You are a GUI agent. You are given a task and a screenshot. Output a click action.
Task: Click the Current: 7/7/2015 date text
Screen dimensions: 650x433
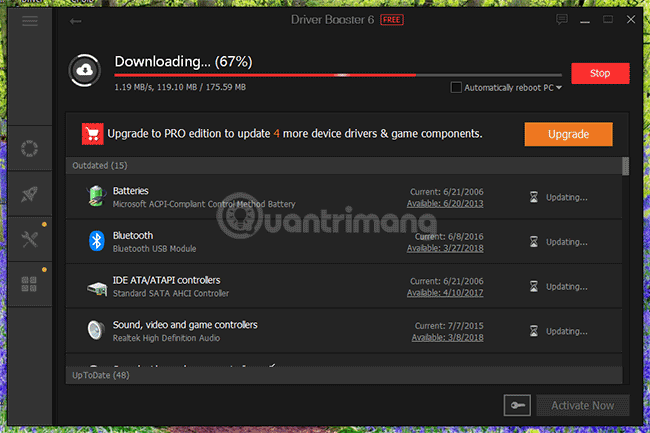(x=449, y=326)
